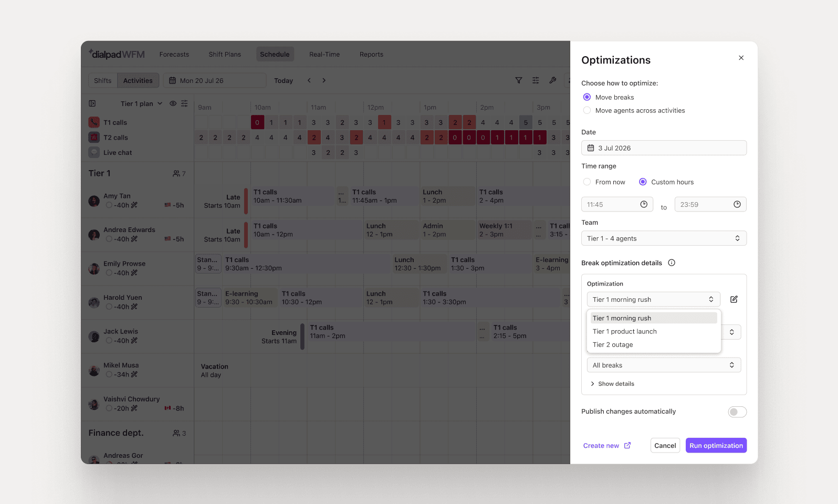The image size is (838, 504).
Task: Click the Cancel button
Action: [665, 445]
